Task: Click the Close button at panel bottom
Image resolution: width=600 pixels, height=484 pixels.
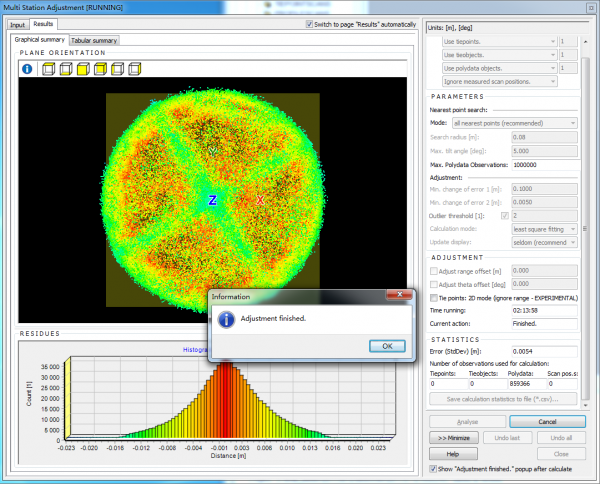Action: coord(561,454)
